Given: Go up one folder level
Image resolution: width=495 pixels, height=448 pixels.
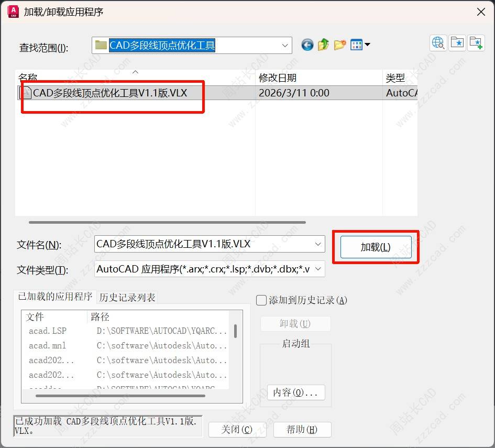Looking at the screenshot, I should point(323,45).
